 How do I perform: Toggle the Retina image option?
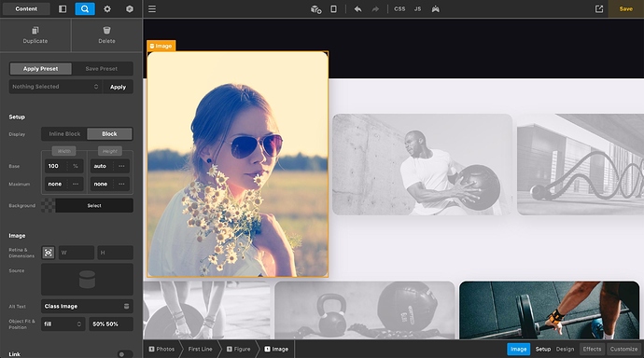[x=48, y=253]
